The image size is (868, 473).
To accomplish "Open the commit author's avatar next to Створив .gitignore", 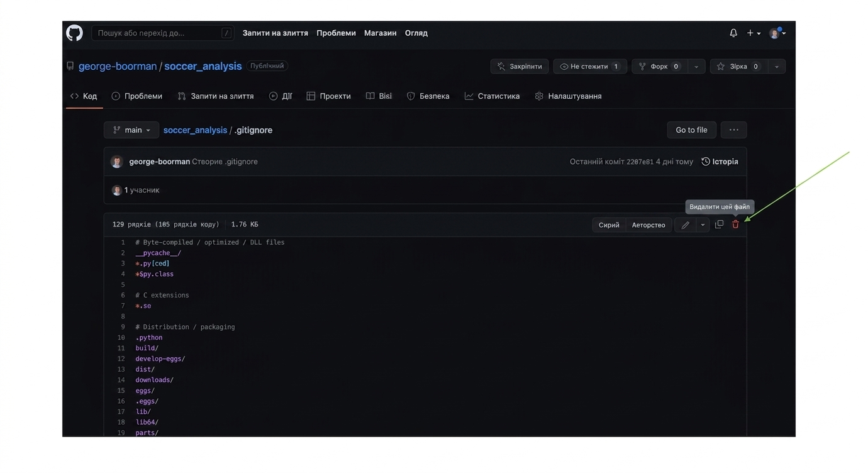I will click(x=116, y=162).
